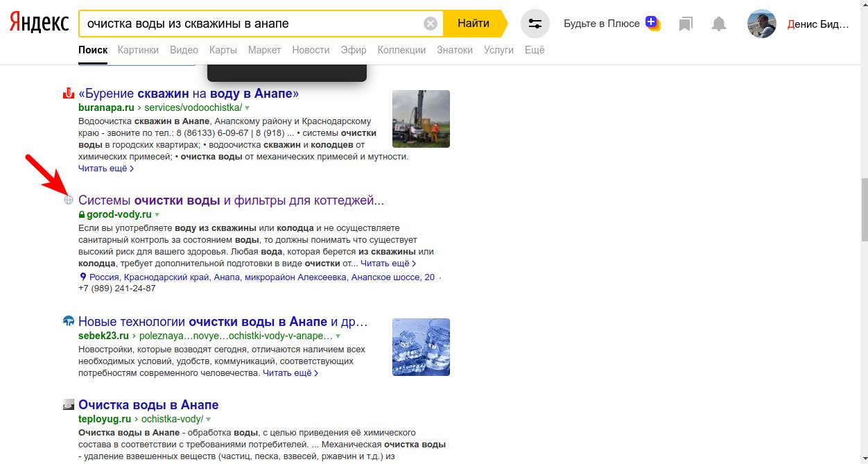
Task: Click the sebek23.ru favicon
Action: pos(69,322)
